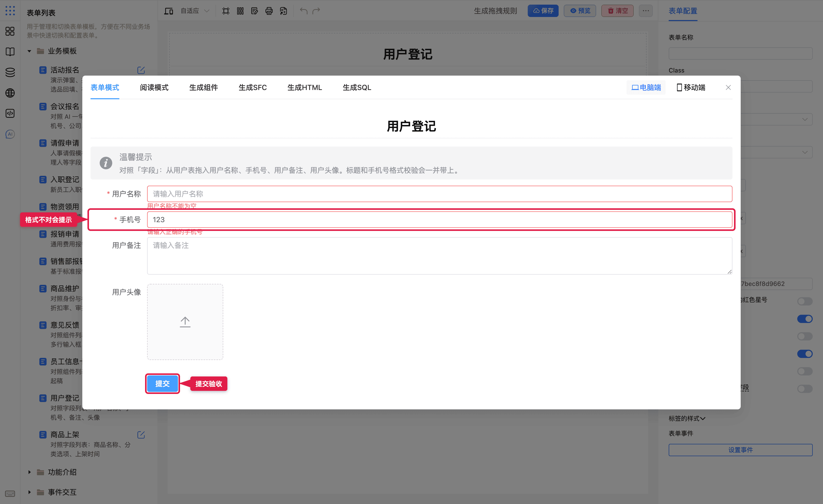Click the edit icon beside 商品上架

point(141,435)
